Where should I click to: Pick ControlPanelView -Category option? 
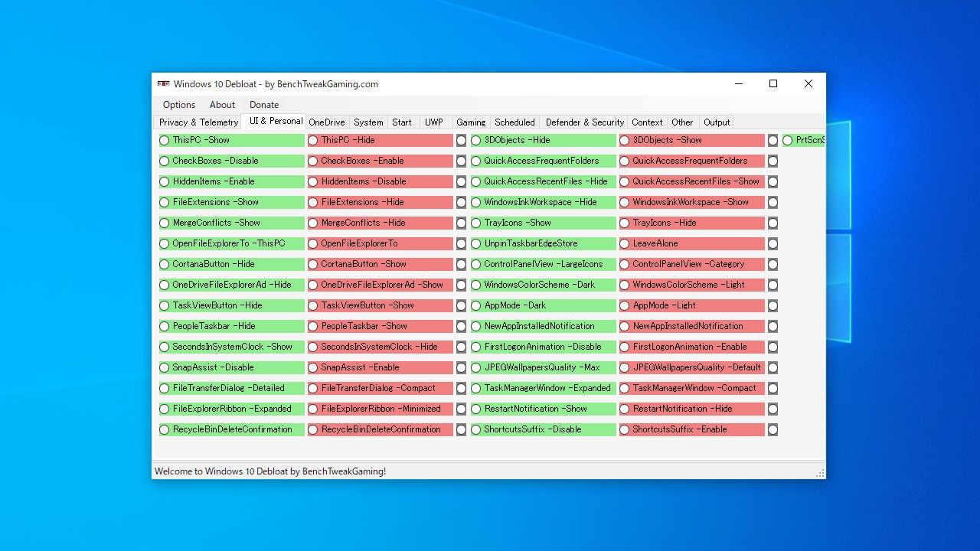pos(691,265)
